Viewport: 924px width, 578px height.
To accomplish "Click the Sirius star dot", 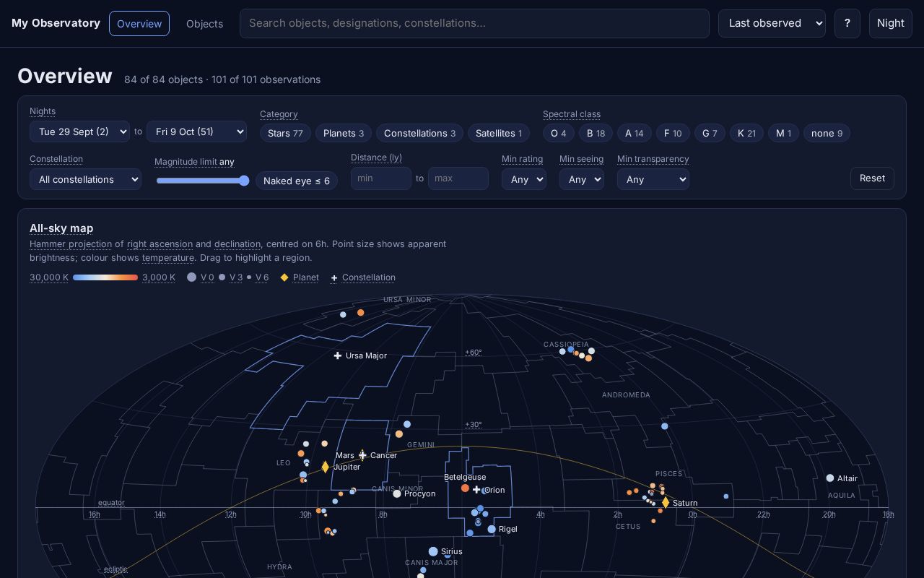I will click(x=433, y=551).
